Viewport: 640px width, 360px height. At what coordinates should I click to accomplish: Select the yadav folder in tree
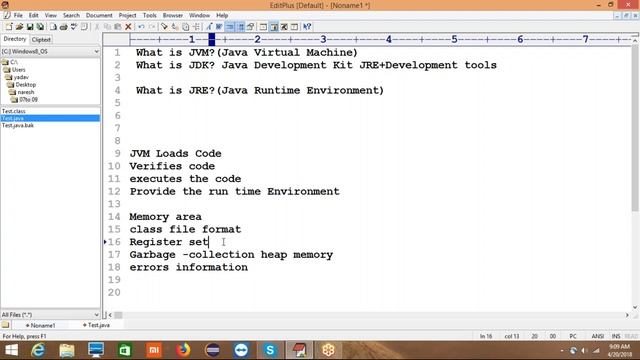tap(18, 77)
